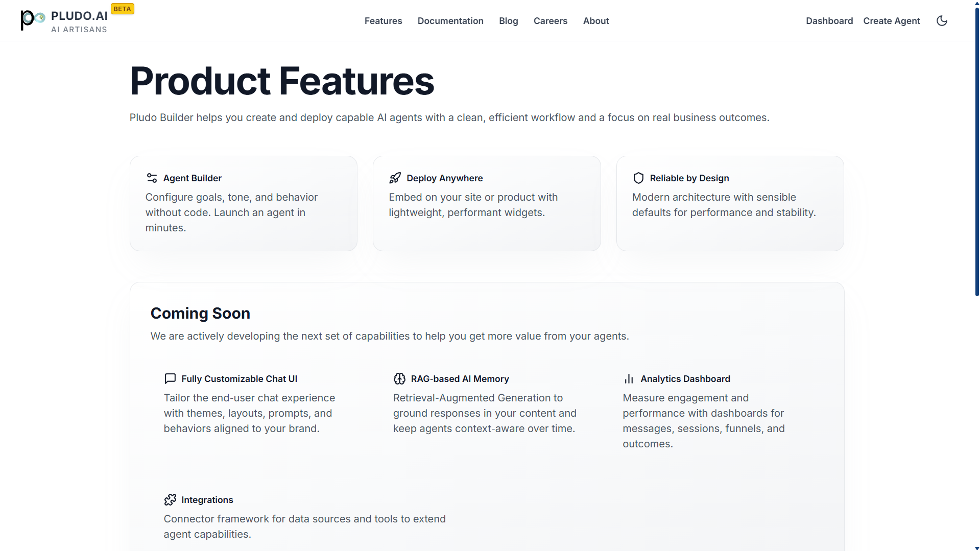Open the Dashboard link
The height and width of the screenshot is (551, 980).
click(829, 21)
